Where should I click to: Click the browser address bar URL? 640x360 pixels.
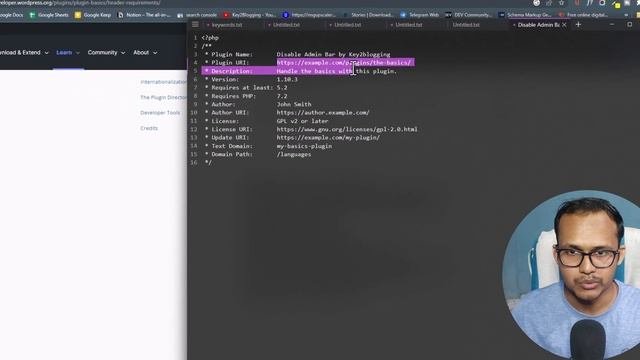click(x=80, y=3)
